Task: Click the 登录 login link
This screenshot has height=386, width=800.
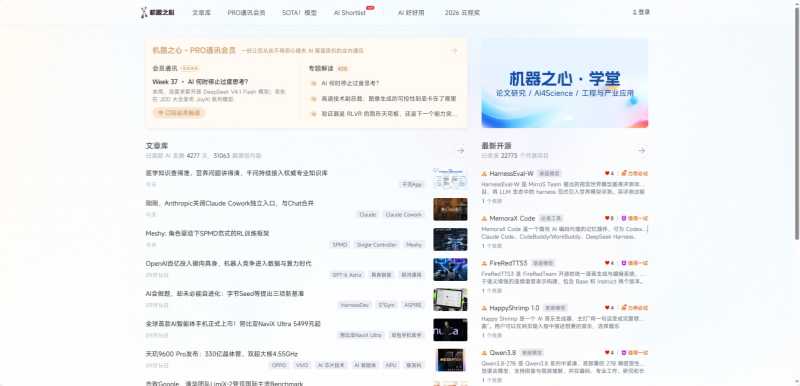Action: 641,12
